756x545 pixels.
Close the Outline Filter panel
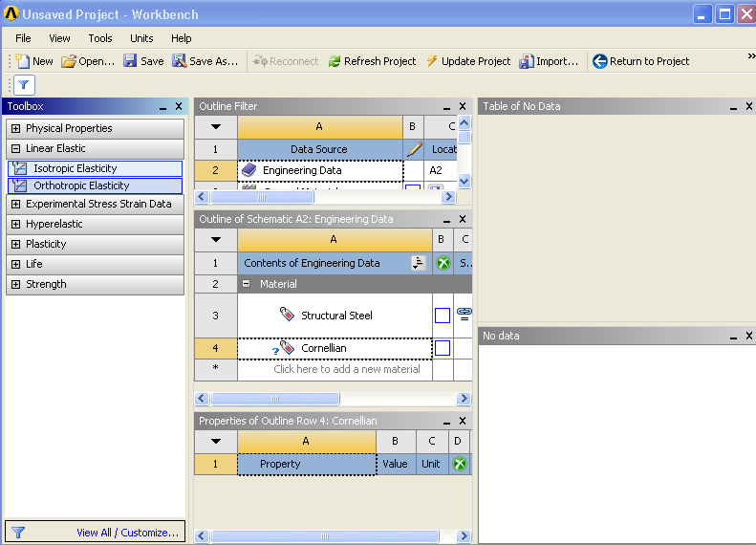(463, 106)
